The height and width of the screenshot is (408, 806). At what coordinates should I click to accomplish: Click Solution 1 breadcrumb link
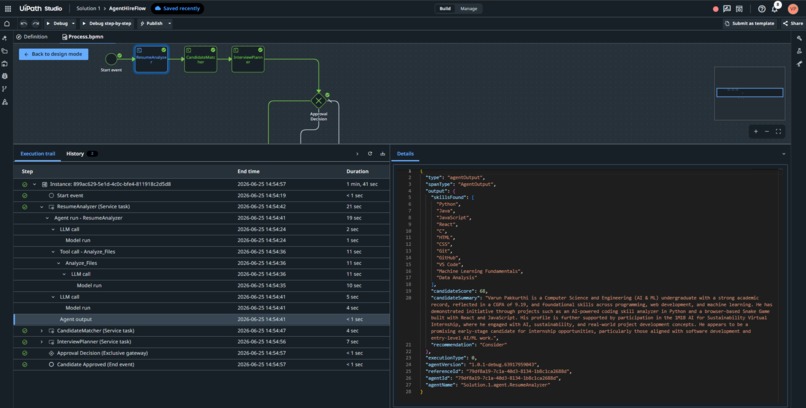[x=88, y=9]
